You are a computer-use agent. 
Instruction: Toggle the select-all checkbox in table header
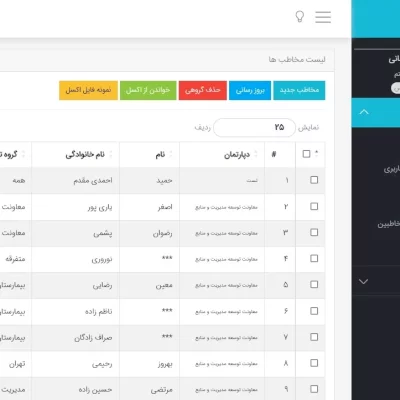pos(306,154)
